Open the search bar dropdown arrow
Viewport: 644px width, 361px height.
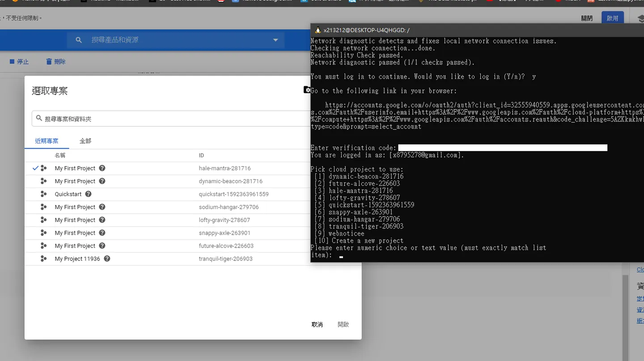coord(275,40)
